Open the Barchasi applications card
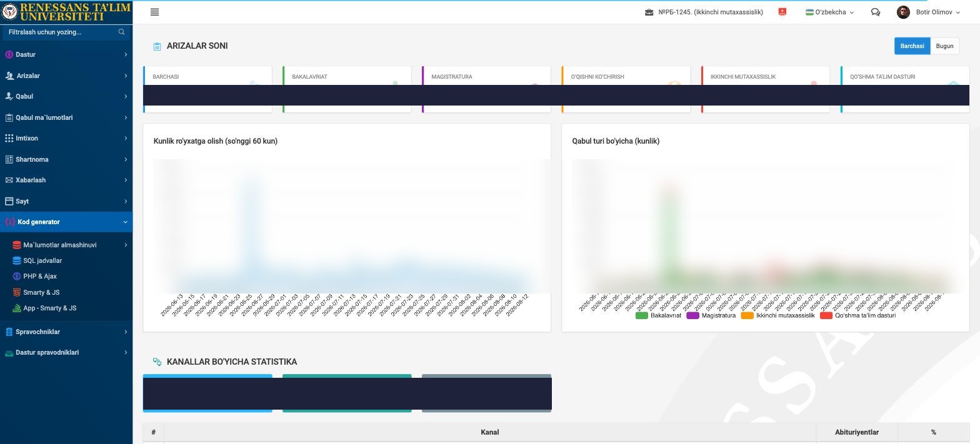 pos(207,89)
